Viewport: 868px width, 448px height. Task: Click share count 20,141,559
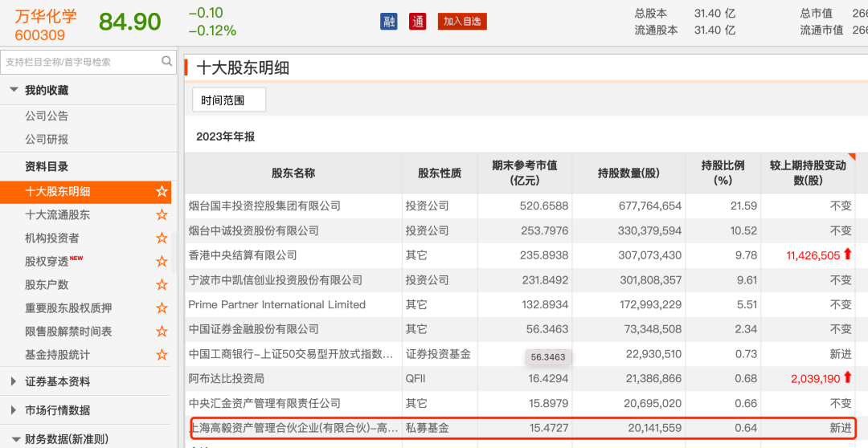tap(656, 428)
